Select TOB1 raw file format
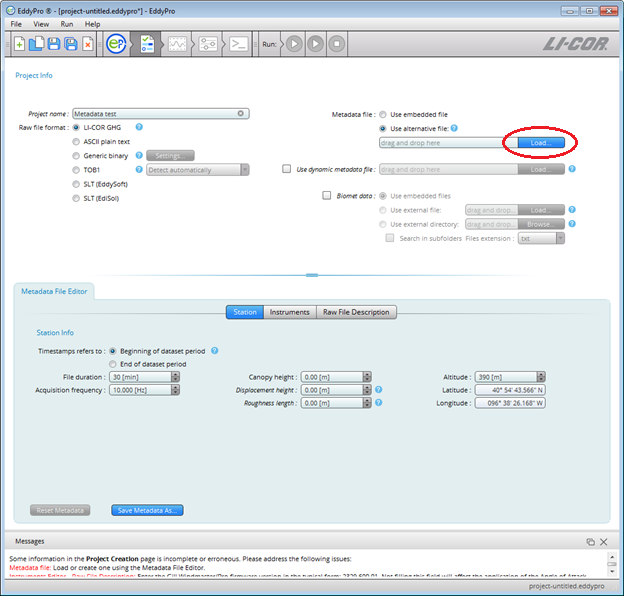The width and height of the screenshot is (625, 598). [x=76, y=170]
